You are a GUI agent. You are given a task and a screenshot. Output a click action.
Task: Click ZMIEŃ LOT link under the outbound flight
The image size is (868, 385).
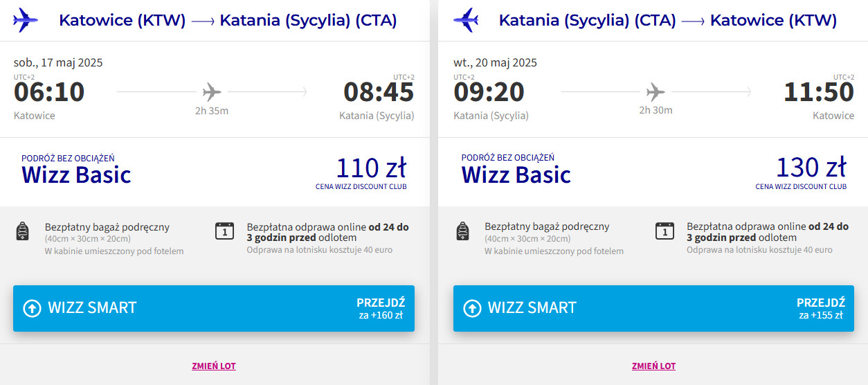214,366
